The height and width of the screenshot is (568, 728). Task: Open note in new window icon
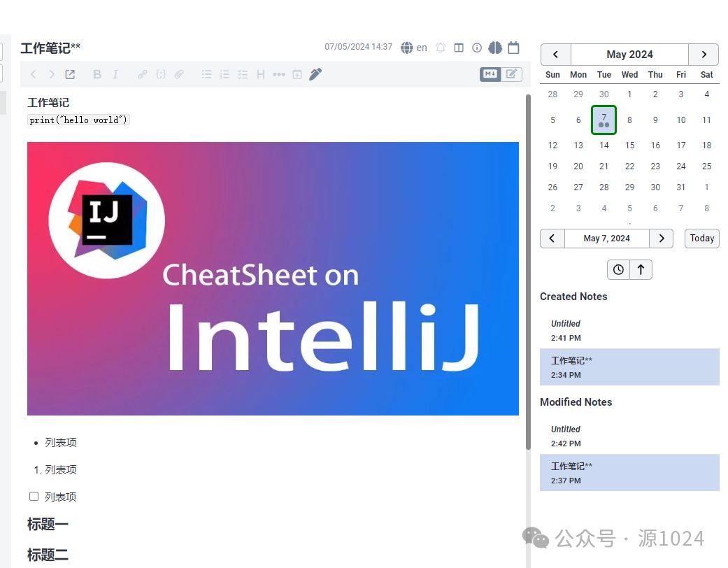point(70,74)
